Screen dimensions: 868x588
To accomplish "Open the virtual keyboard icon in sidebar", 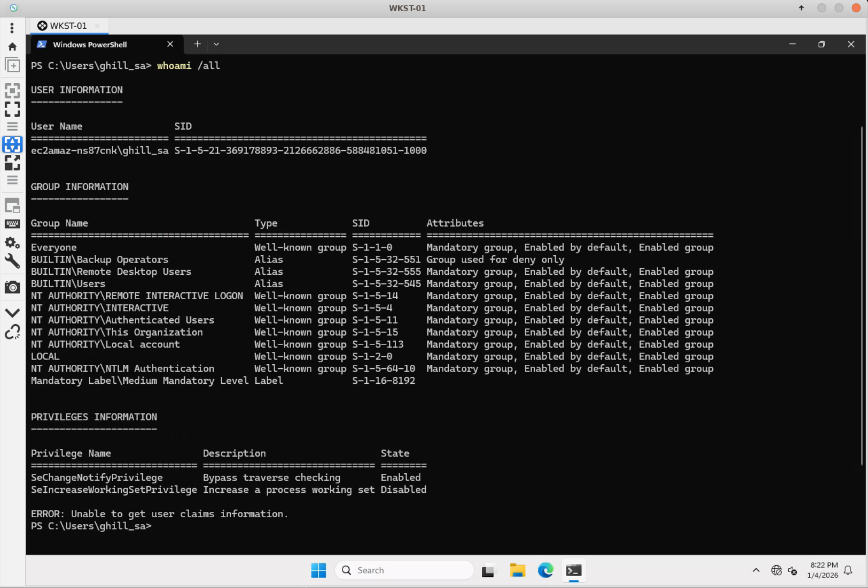I will (12, 224).
